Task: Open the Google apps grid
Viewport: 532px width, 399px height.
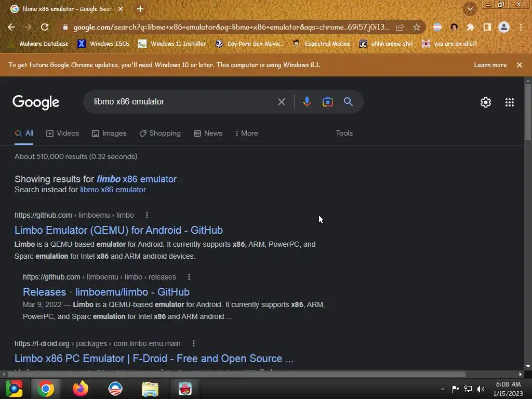Action: pyautogui.click(x=510, y=102)
